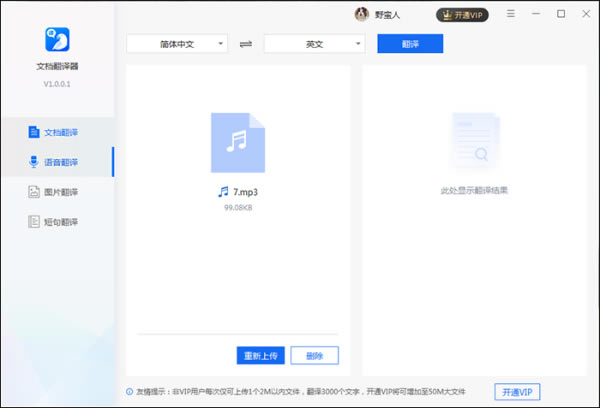Click the 开通VIP button at bottom right

tap(525, 390)
